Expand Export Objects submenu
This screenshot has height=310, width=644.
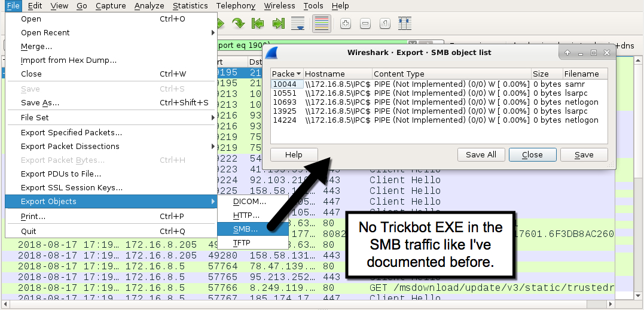(x=111, y=202)
